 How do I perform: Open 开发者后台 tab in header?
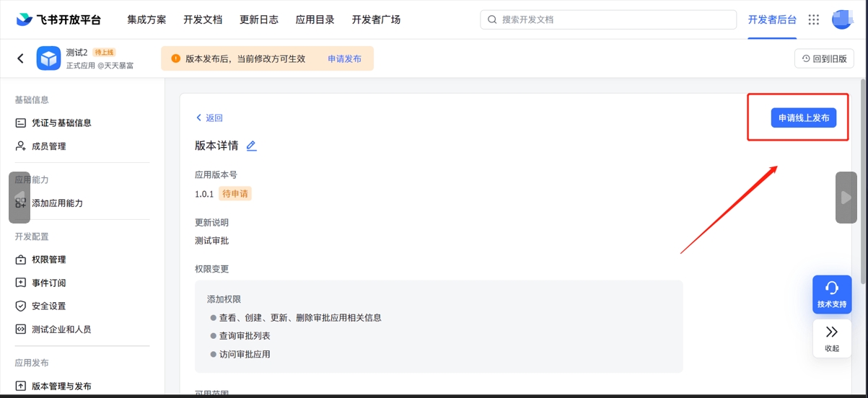[772, 19]
